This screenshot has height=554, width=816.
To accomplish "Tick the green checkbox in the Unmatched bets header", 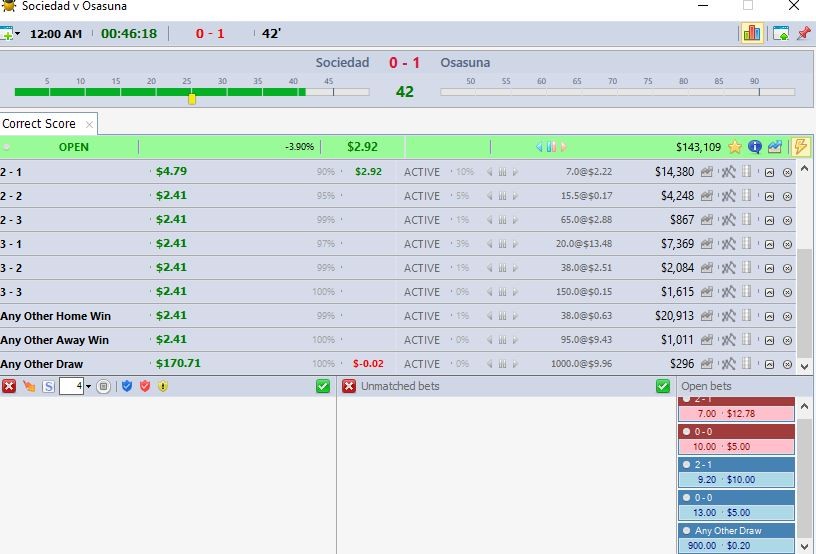I will click(x=663, y=386).
